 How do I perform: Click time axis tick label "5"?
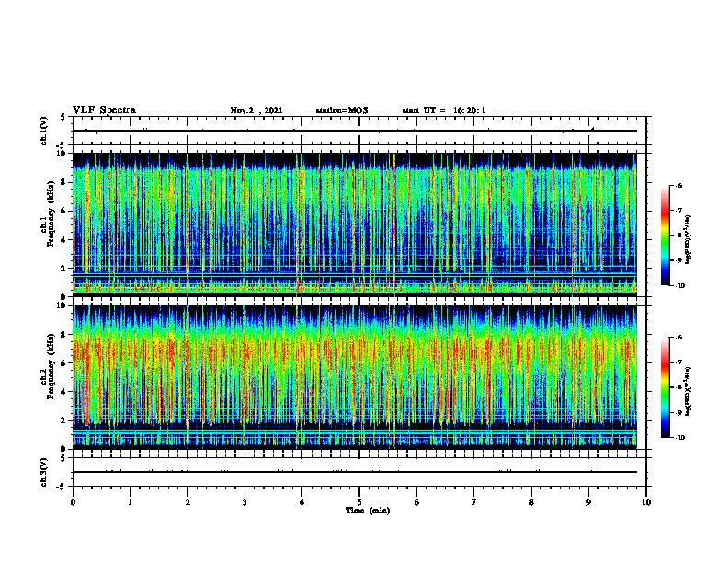359,502
